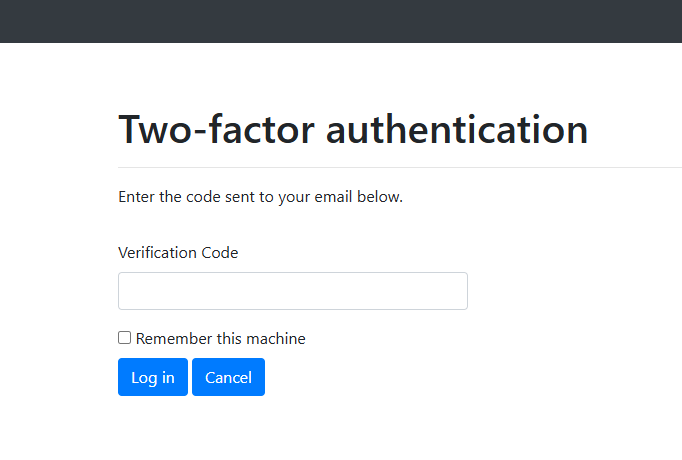Image resolution: width=682 pixels, height=460 pixels.
Task: Click the dark top navigation bar
Action: [340, 21]
